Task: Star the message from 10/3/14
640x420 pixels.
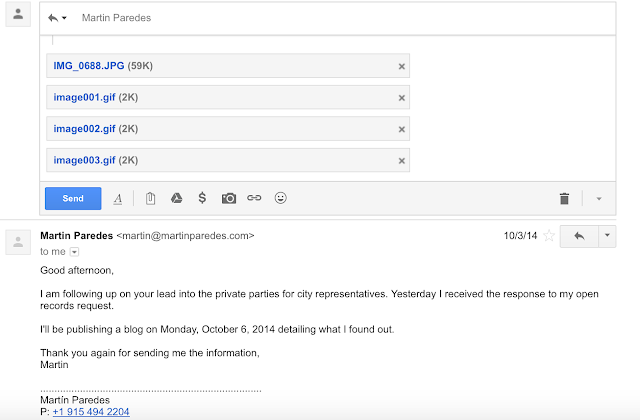Action: pyautogui.click(x=548, y=236)
